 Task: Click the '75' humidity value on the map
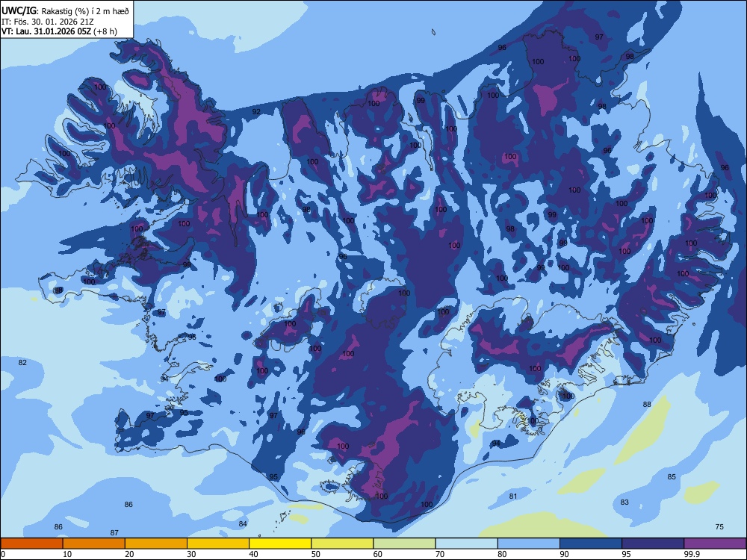pos(719,526)
